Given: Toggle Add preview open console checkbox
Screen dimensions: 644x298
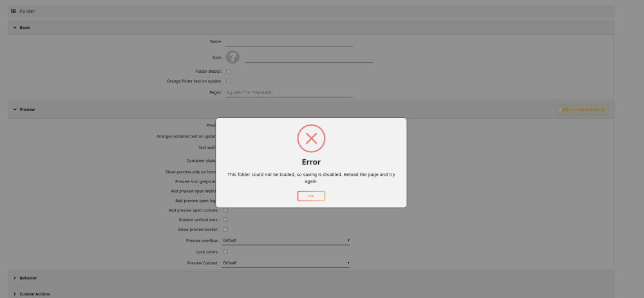Looking at the screenshot, I should pos(225,210).
